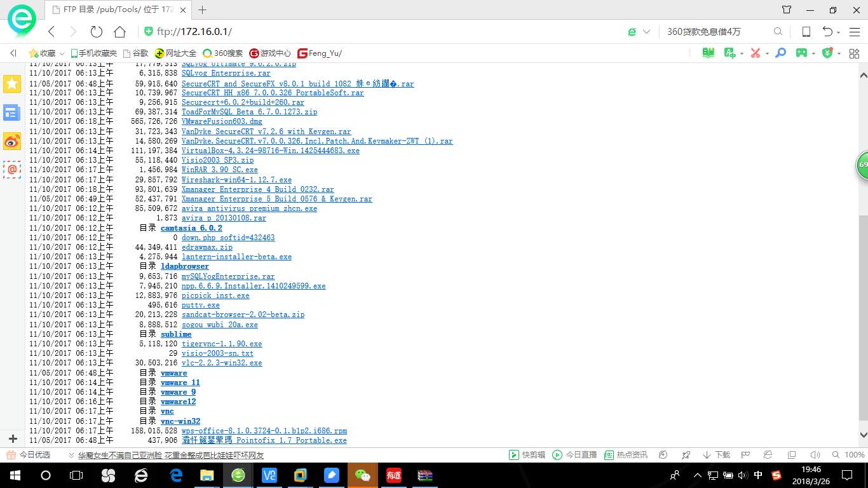Click the rocket accelerator icon in status bar
Image resolution: width=868 pixels, height=488 pixels.
click(x=686, y=455)
